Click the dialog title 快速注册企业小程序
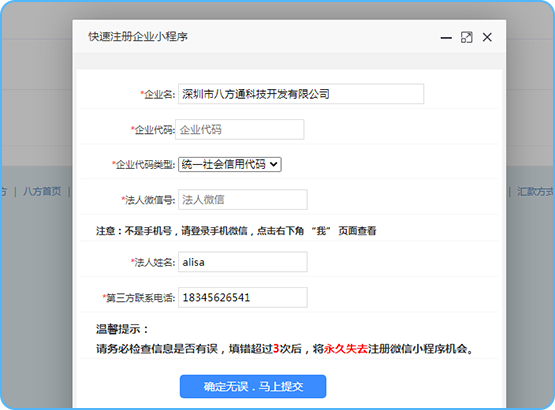 [138, 36]
